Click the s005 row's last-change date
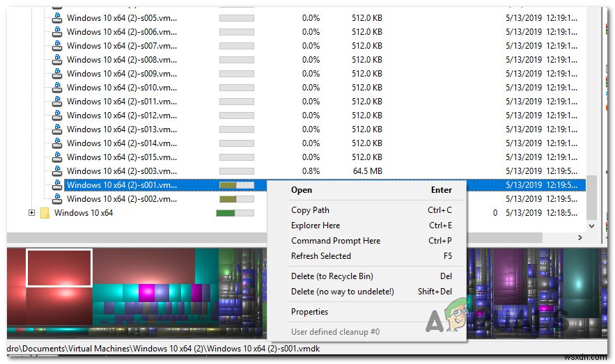Image resolution: width=615 pixels, height=364 pixels. [x=541, y=18]
